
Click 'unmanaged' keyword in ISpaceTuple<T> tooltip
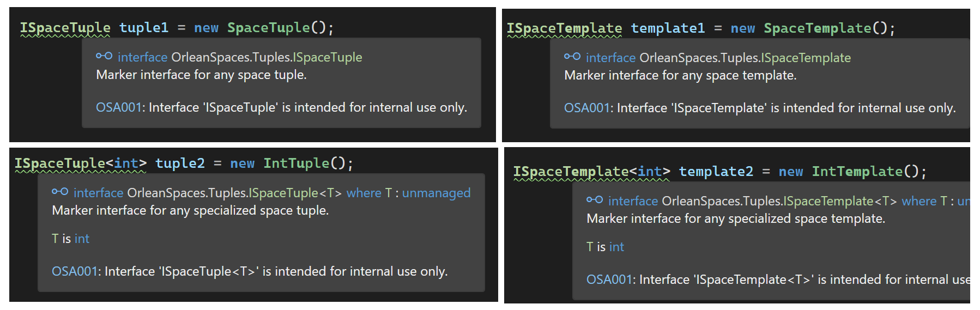436,193
